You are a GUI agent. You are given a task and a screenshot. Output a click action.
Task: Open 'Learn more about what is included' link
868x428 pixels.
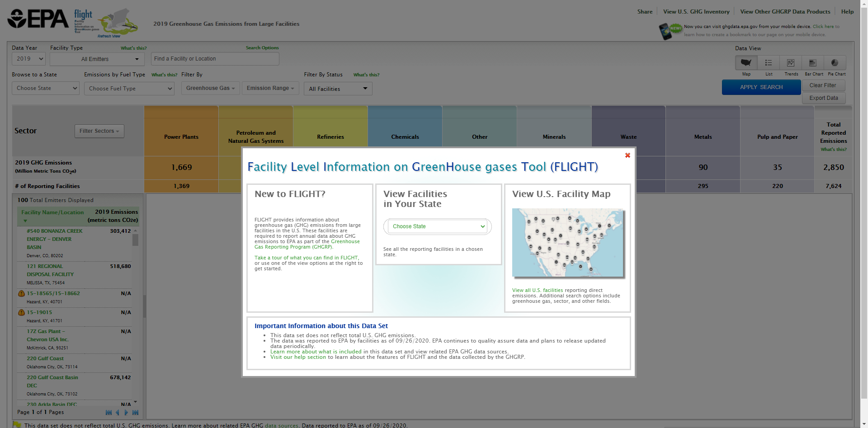tap(316, 352)
